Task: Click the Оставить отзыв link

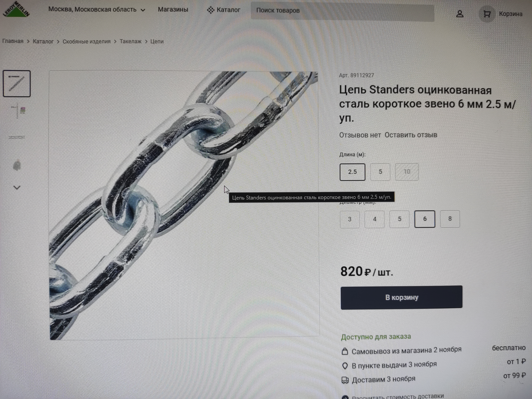Action: point(411,135)
